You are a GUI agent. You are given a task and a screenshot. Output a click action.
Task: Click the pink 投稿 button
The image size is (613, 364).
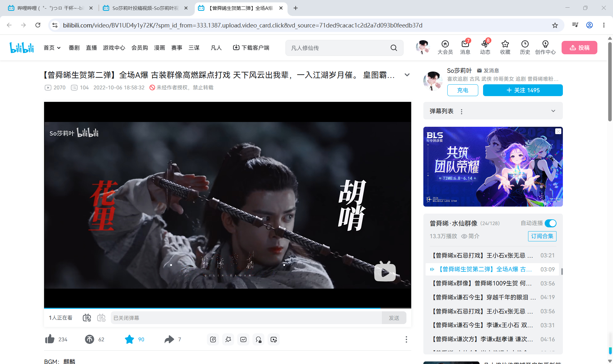(x=579, y=48)
